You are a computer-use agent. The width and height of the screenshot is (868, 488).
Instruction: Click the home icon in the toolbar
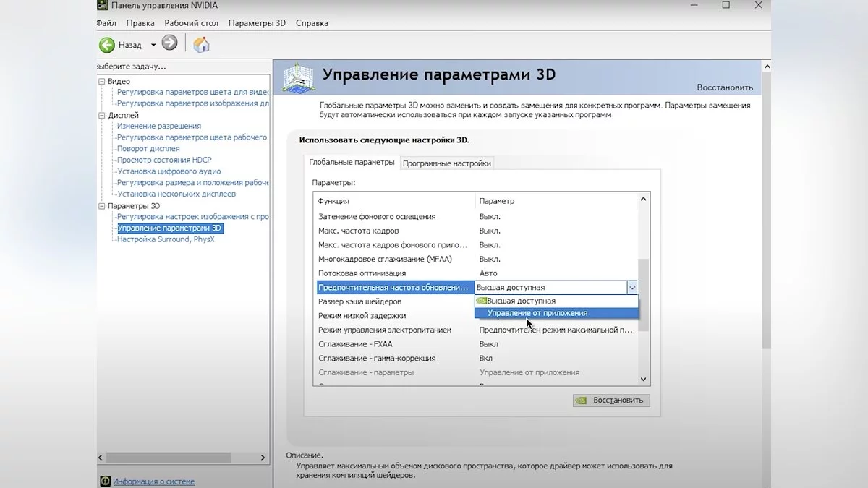pyautogui.click(x=202, y=44)
